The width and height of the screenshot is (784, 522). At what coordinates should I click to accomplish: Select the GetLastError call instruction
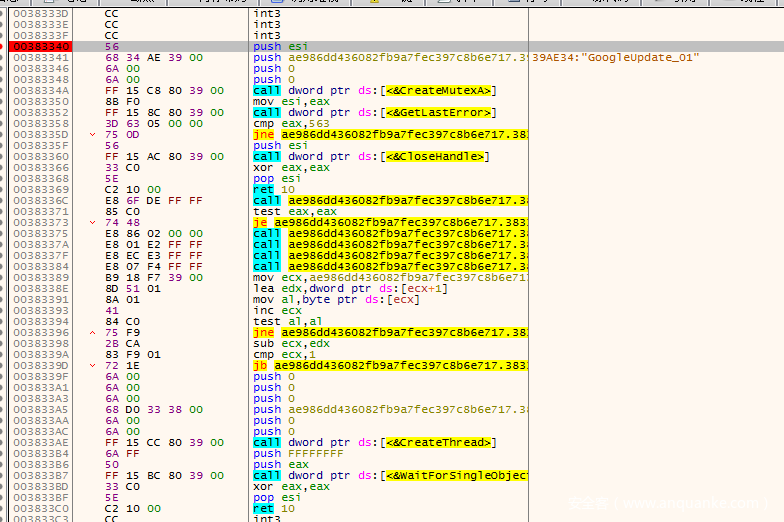(372, 112)
